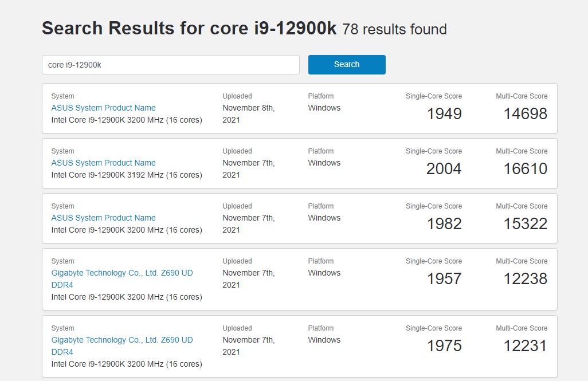Open the third result's ASUS System Product Name link
The image size is (588, 381).
pos(103,218)
